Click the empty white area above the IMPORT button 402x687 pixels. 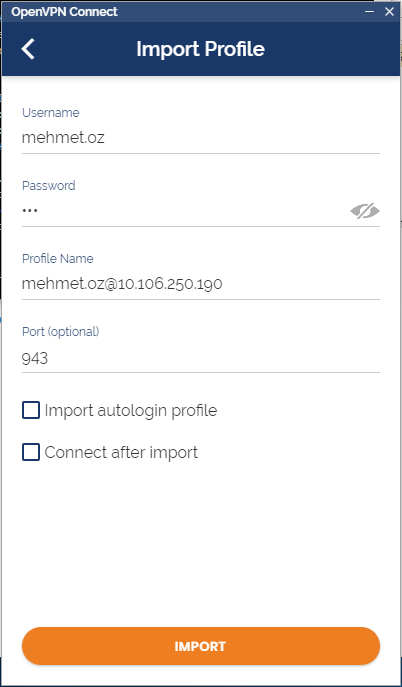click(201, 543)
